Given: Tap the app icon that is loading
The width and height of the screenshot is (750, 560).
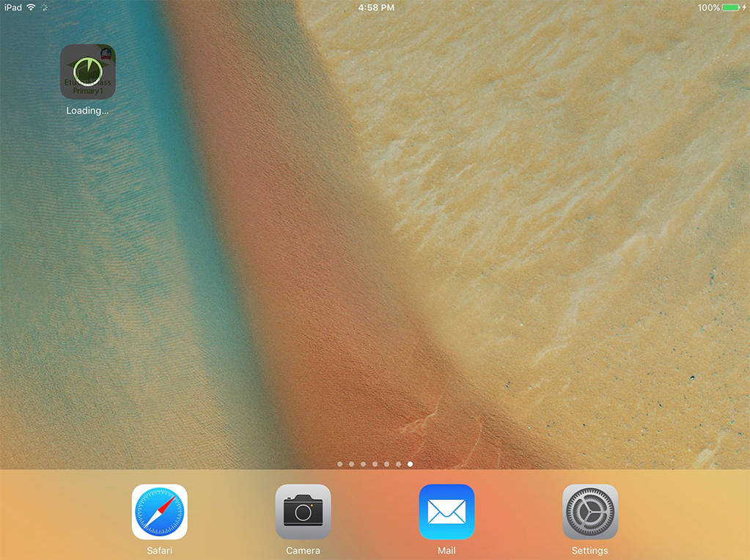Looking at the screenshot, I should tap(88, 72).
